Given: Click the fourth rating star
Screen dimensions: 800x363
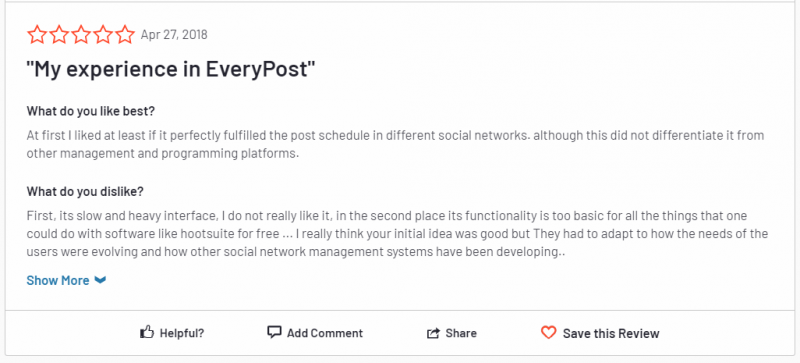Looking at the screenshot, I should click(103, 35).
